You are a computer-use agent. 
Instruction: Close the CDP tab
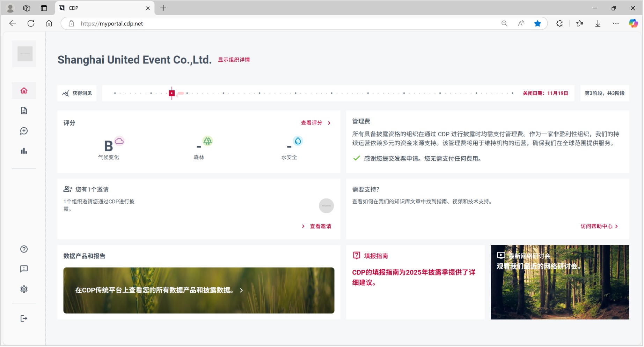pos(148,8)
